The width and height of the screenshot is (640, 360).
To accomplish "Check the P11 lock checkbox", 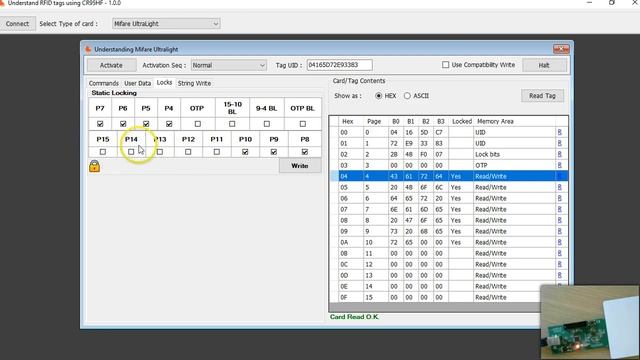I will coord(217,152).
